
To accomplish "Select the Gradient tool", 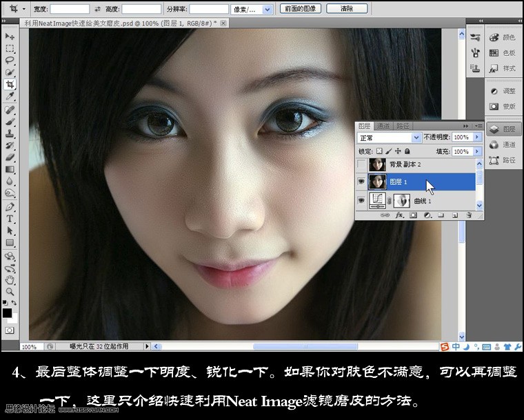I will pyautogui.click(x=10, y=169).
